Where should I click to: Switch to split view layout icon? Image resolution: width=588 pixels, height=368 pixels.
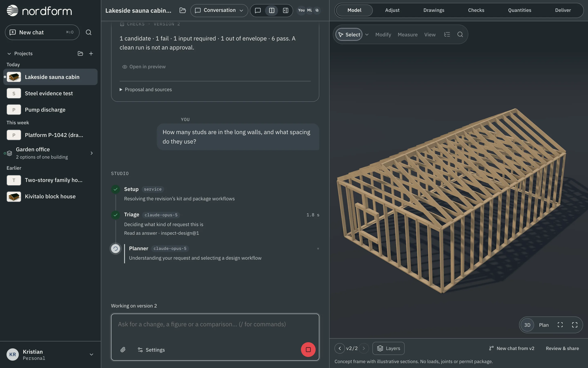click(x=272, y=10)
